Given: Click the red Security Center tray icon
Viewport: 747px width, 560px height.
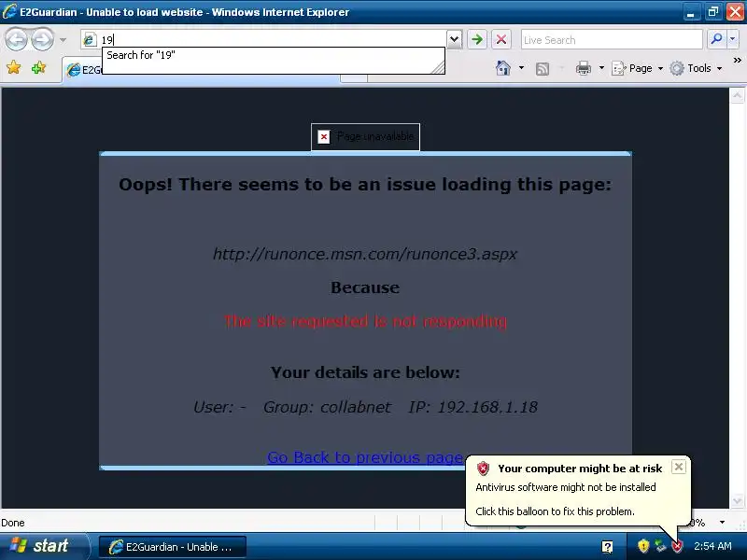Looking at the screenshot, I should tap(677, 546).
